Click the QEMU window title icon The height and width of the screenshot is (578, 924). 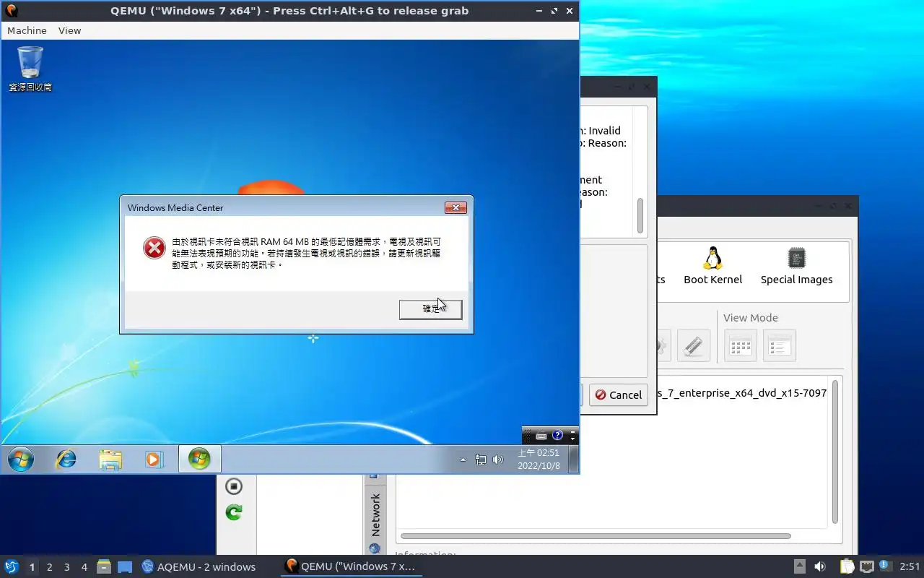click(x=11, y=11)
